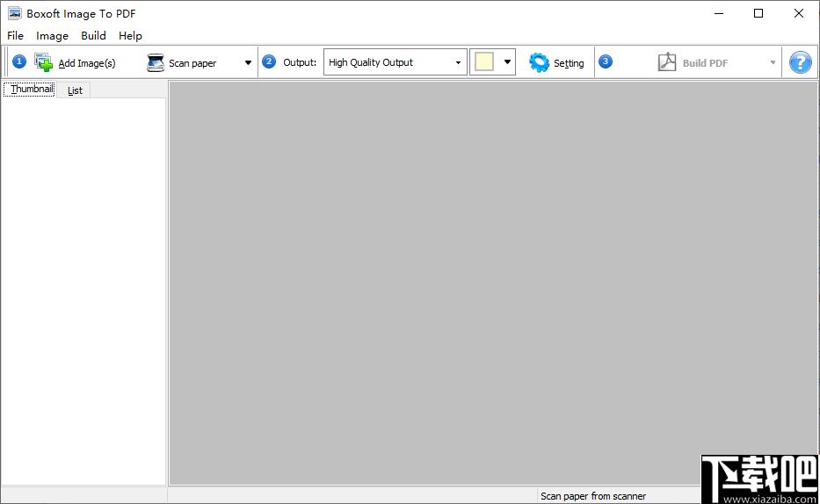This screenshot has width=820, height=504.
Task: Click the step 3 number badge
Action: (x=606, y=61)
